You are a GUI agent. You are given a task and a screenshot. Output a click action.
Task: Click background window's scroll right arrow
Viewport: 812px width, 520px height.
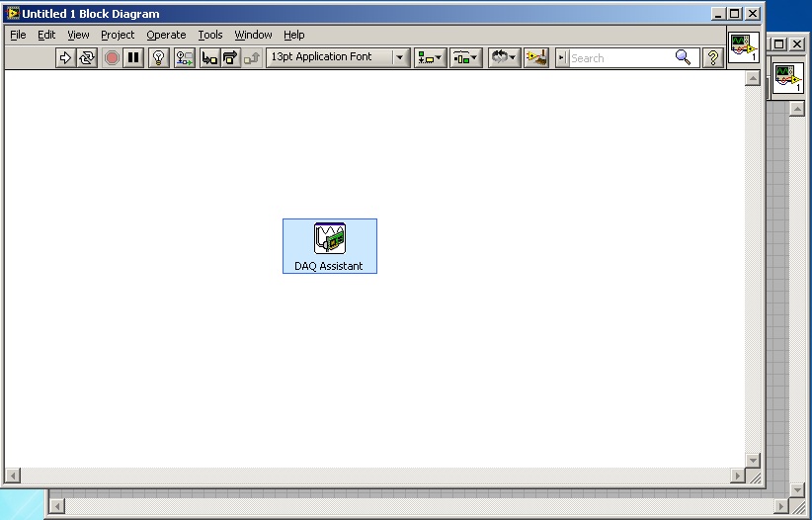tap(782, 506)
